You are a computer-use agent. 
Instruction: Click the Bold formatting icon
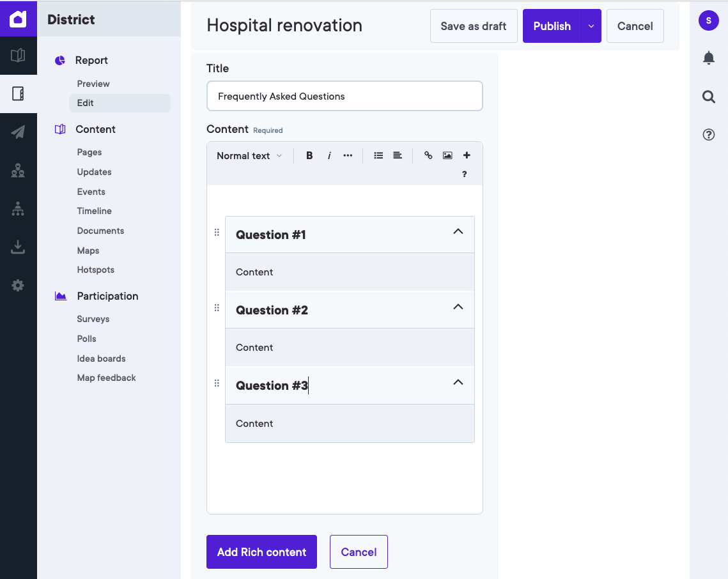pyautogui.click(x=309, y=155)
